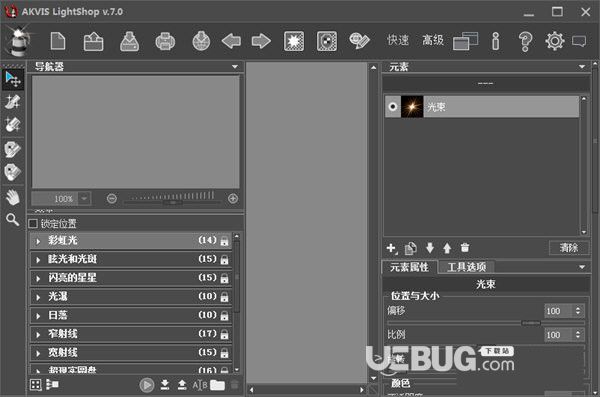Click the effect mask toolbar icon
Image resolution: width=600 pixels, height=397 pixels.
pyautogui.click(x=327, y=41)
